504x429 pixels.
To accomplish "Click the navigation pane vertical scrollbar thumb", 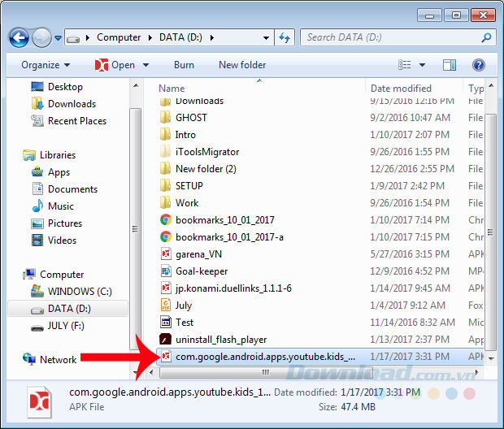I will point(135,229).
